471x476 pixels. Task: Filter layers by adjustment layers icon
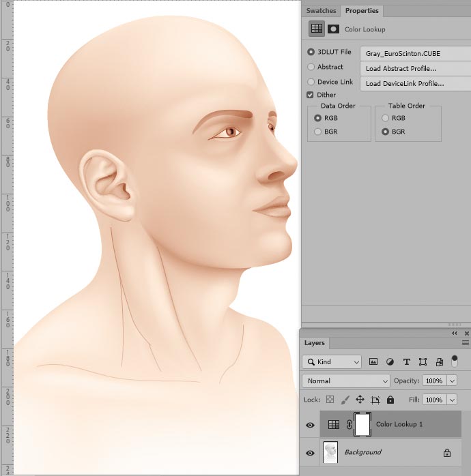click(x=390, y=362)
